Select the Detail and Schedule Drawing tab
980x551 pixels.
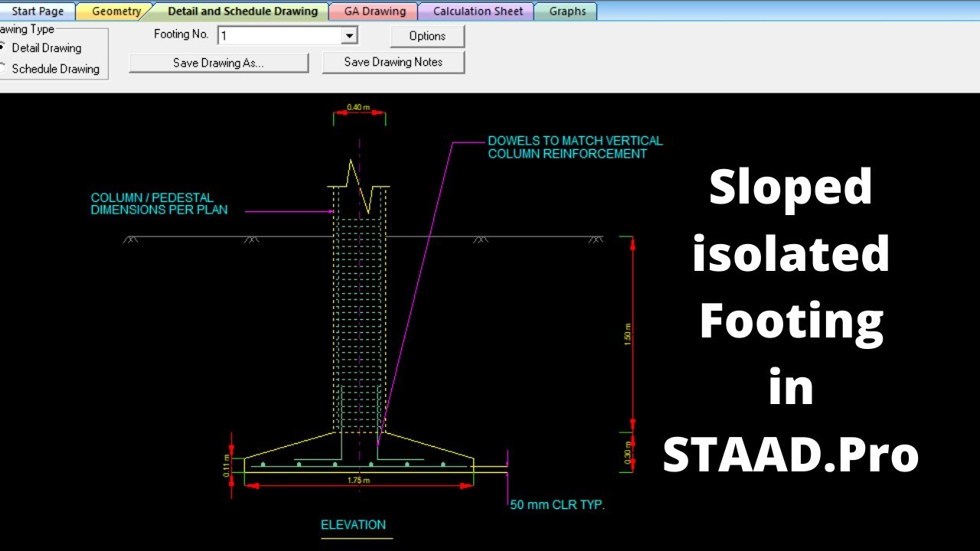[x=242, y=11]
